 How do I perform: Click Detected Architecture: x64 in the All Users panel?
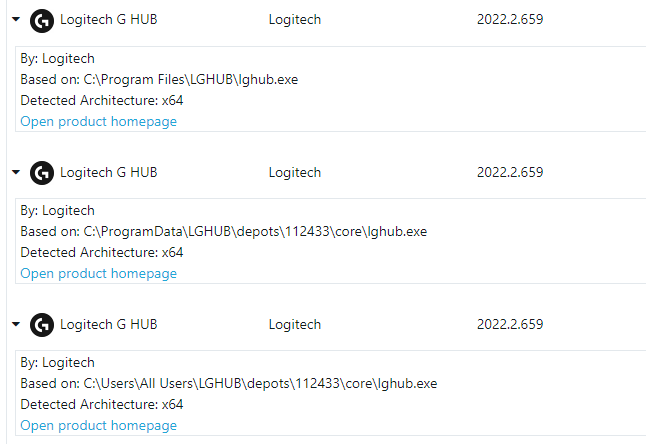pyautogui.click(x=102, y=404)
